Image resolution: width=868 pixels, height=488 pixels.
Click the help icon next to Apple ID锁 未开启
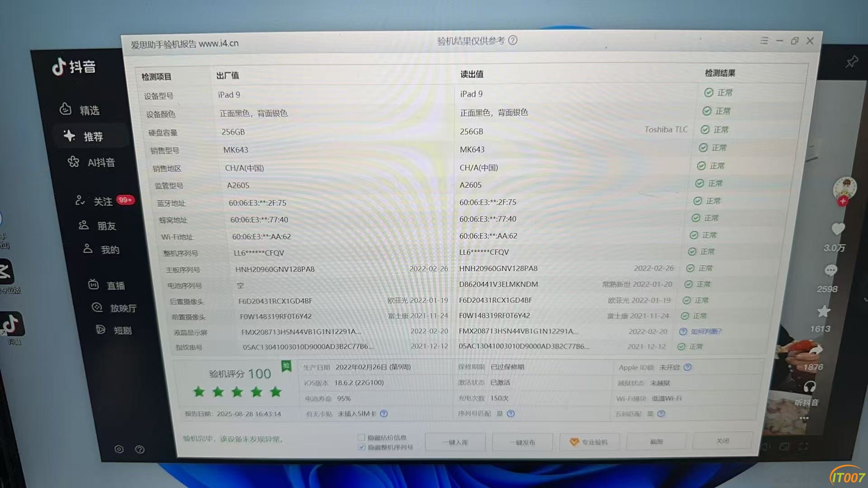(687, 367)
